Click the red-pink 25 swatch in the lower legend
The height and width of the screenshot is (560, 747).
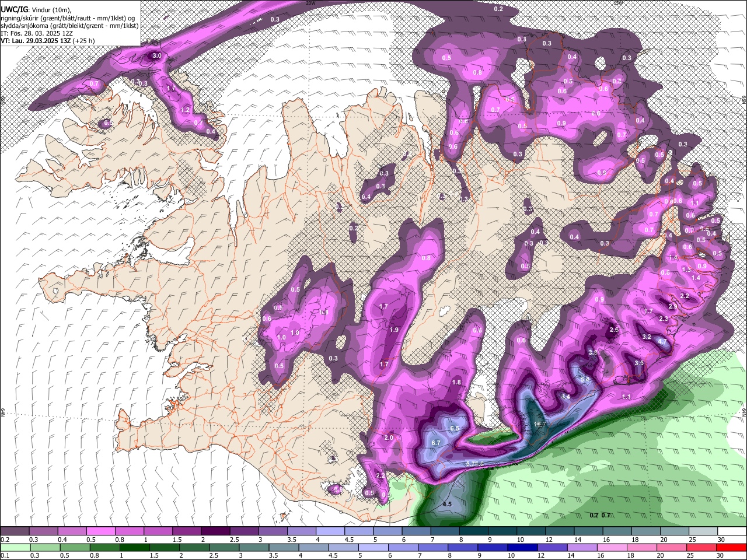tap(701, 547)
